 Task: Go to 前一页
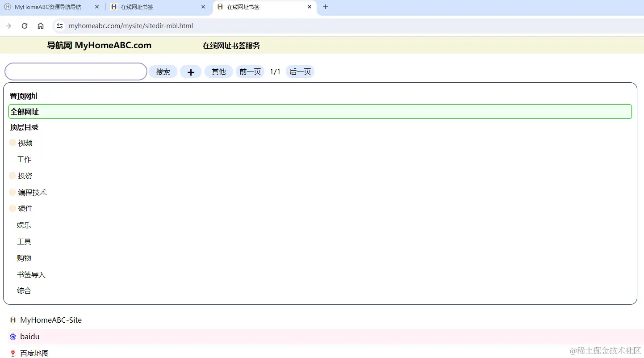pos(250,72)
